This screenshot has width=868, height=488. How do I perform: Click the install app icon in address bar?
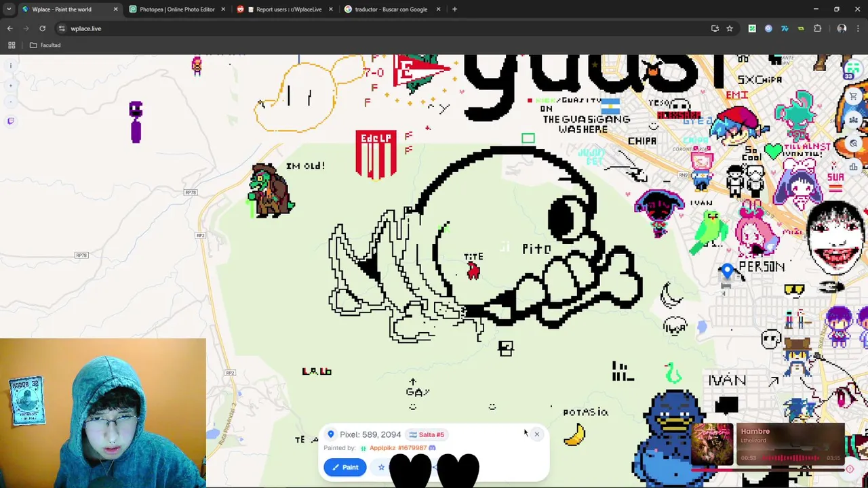[715, 28]
